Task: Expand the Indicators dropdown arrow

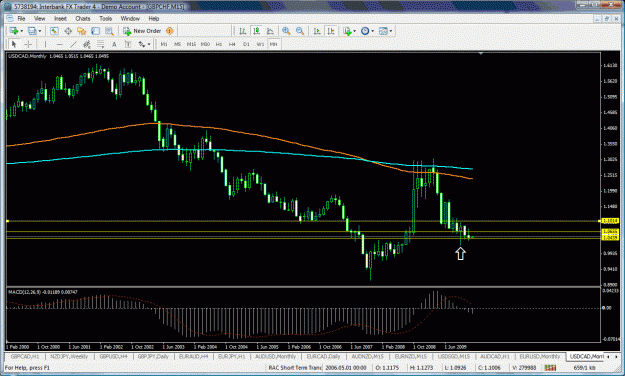Action: click(354, 31)
